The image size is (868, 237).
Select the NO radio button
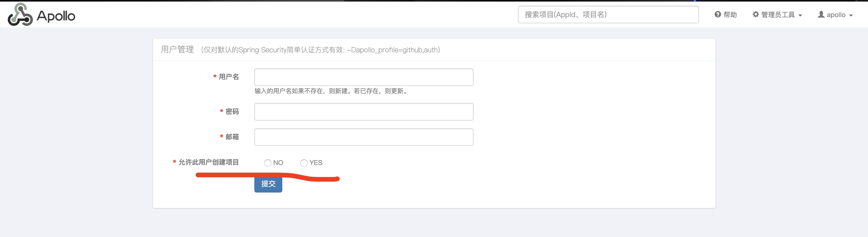(268, 163)
